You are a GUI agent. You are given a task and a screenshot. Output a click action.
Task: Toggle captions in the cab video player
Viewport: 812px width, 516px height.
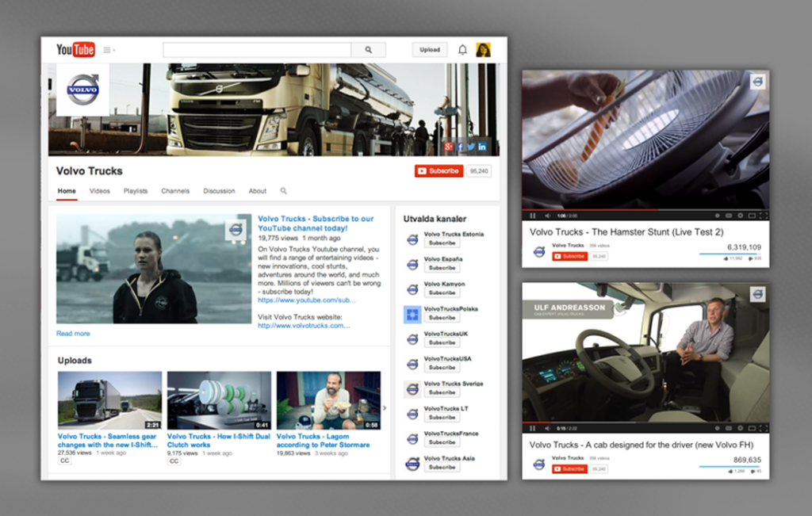(x=729, y=428)
